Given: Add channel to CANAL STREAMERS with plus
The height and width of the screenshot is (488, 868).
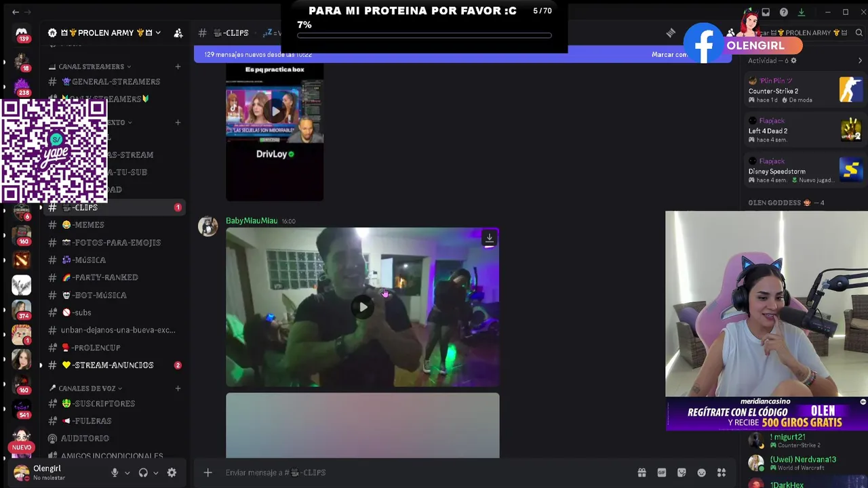Looking at the screenshot, I should 178,66.
